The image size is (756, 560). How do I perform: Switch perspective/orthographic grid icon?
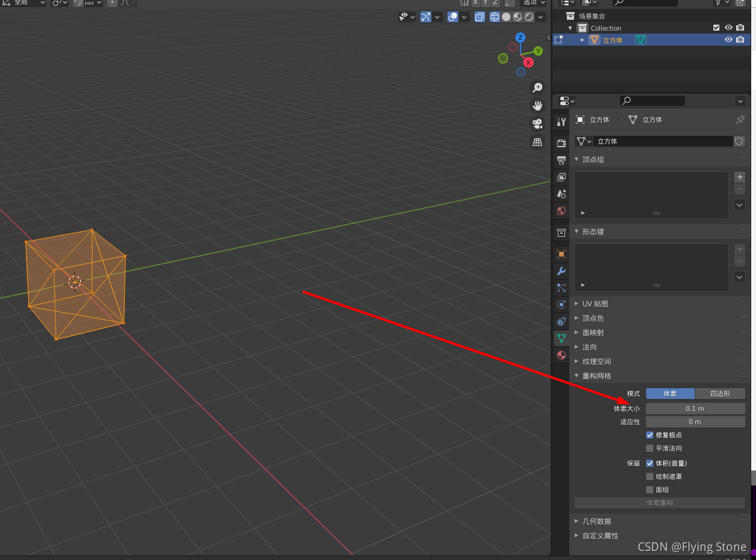coord(537,142)
